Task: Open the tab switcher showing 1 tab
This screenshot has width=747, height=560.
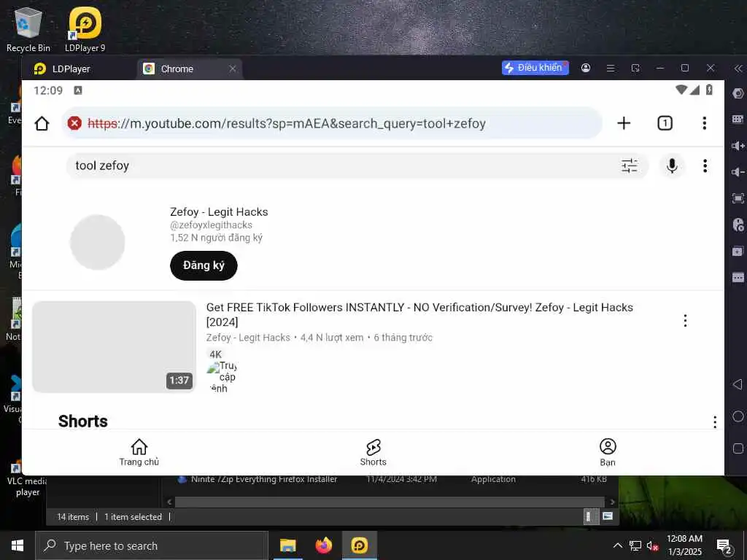Action: (665, 123)
